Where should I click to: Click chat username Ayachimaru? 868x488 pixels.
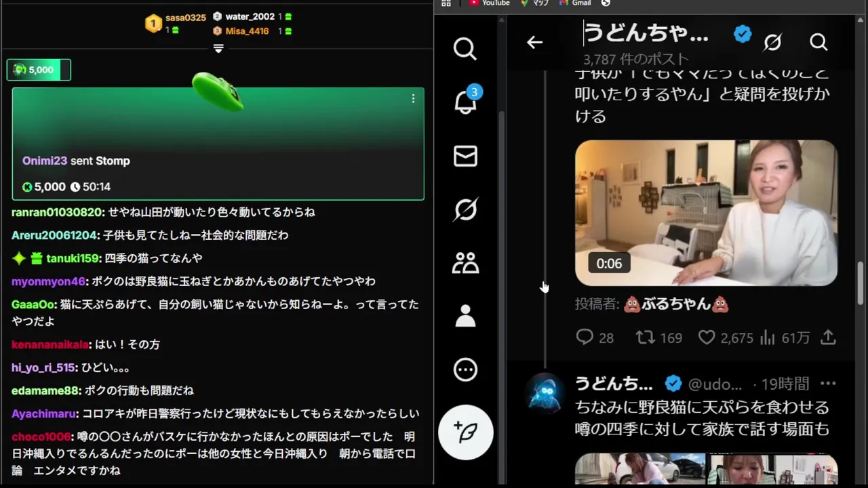pyautogui.click(x=44, y=413)
